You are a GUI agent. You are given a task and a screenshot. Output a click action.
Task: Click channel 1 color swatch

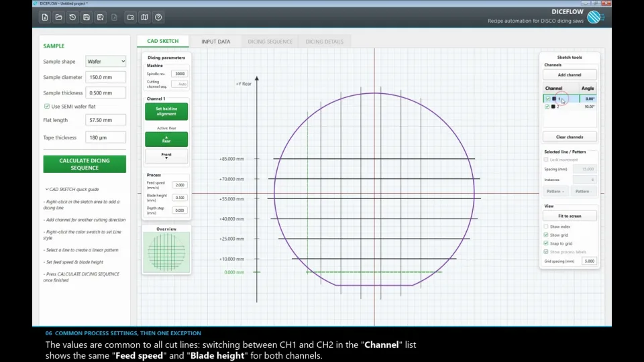553,99
